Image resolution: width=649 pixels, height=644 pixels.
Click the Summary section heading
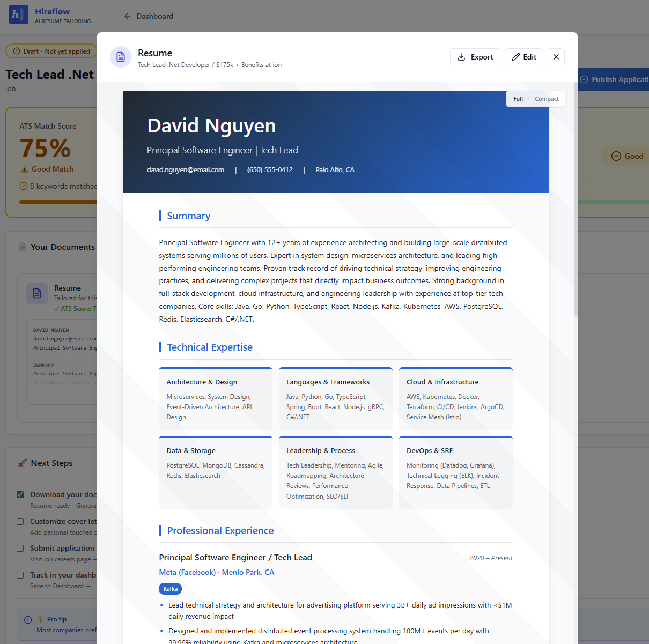pyautogui.click(x=189, y=216)
